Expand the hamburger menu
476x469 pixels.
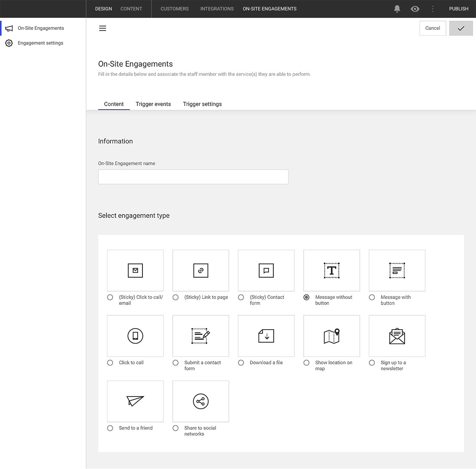[x=102, y=28]
